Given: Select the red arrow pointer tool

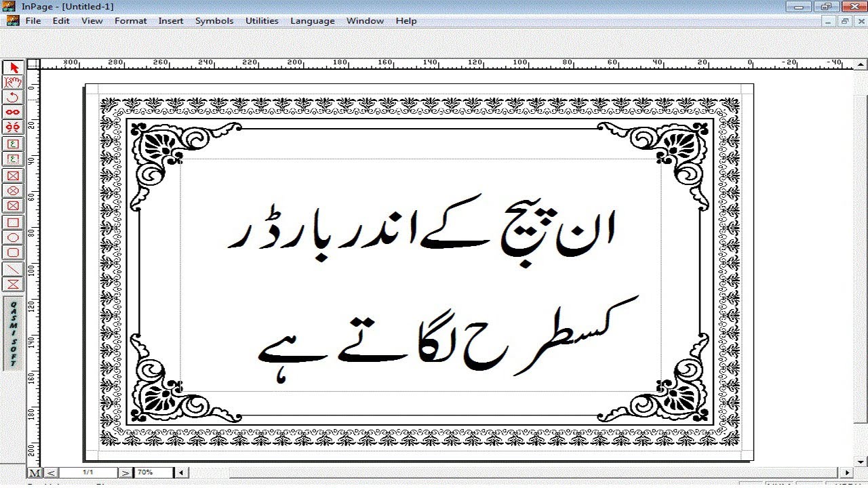Looking at the screenshot, I should [13, 68].
